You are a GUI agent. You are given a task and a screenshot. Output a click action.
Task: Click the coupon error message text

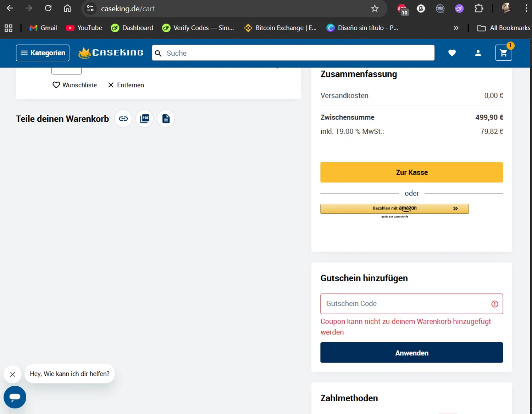coord(406,327)
